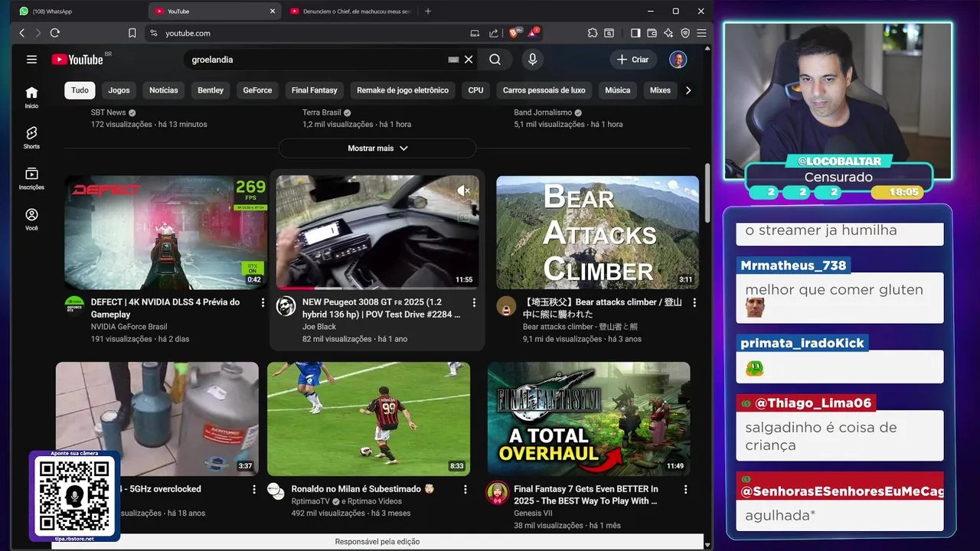
Task: Open Shorts in the sidebar
Action: tap(31, 138)
